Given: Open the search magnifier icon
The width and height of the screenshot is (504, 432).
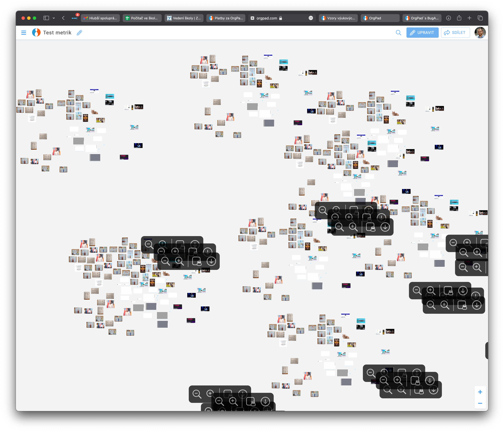Looking at the screenshot, I should pos(398,33).
